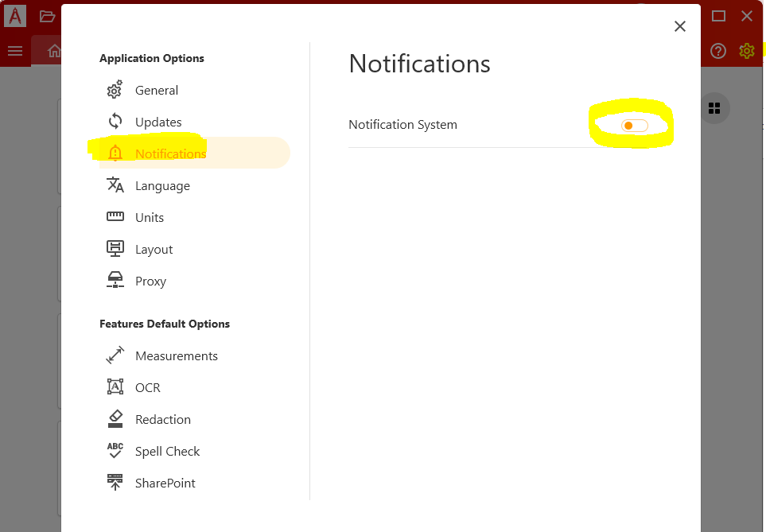Go to Units options
Screen dimensions: 766x532
coord(150,218)
